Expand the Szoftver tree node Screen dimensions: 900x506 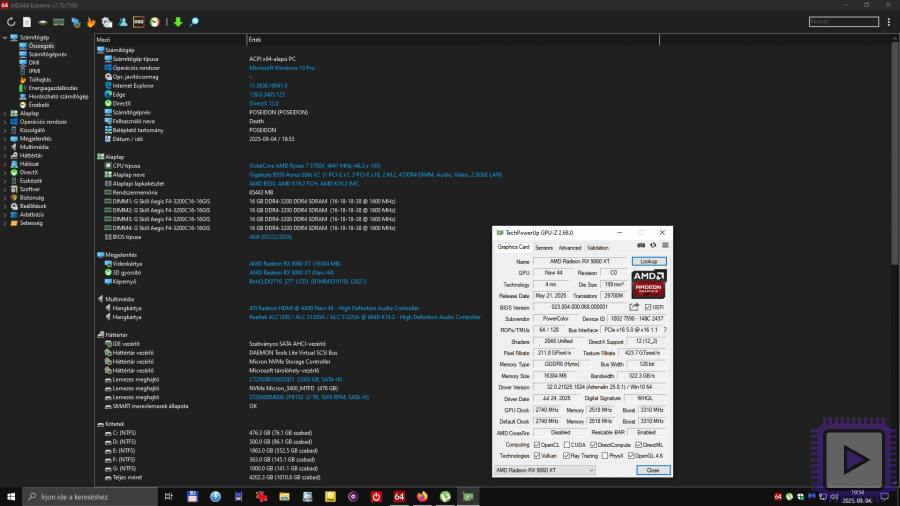coord(5,189)
